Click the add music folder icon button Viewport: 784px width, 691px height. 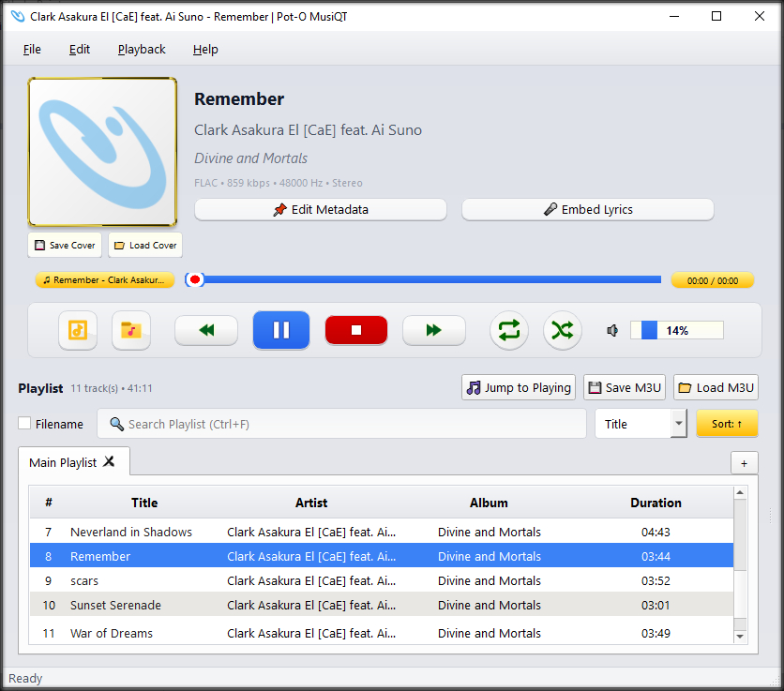131,330
